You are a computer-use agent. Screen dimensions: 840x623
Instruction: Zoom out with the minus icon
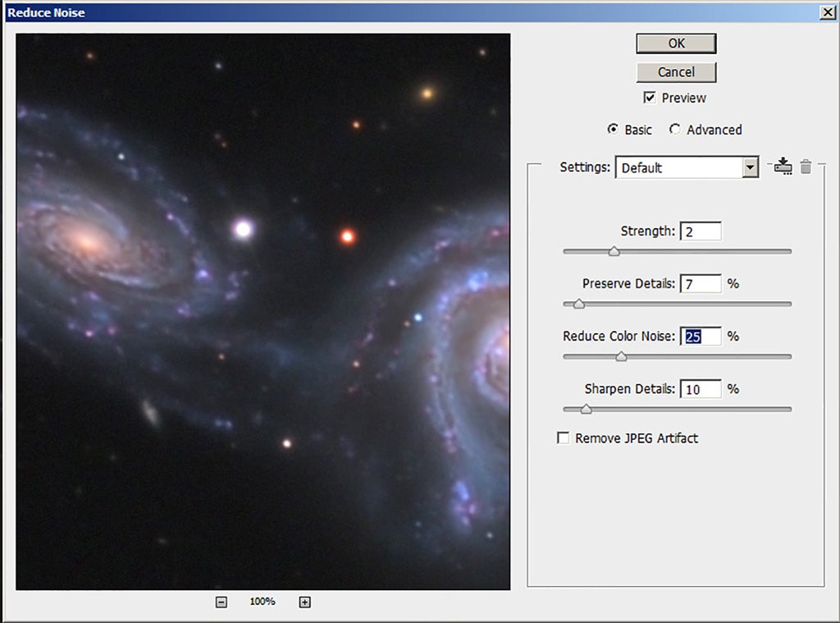[x=221, y=602]
